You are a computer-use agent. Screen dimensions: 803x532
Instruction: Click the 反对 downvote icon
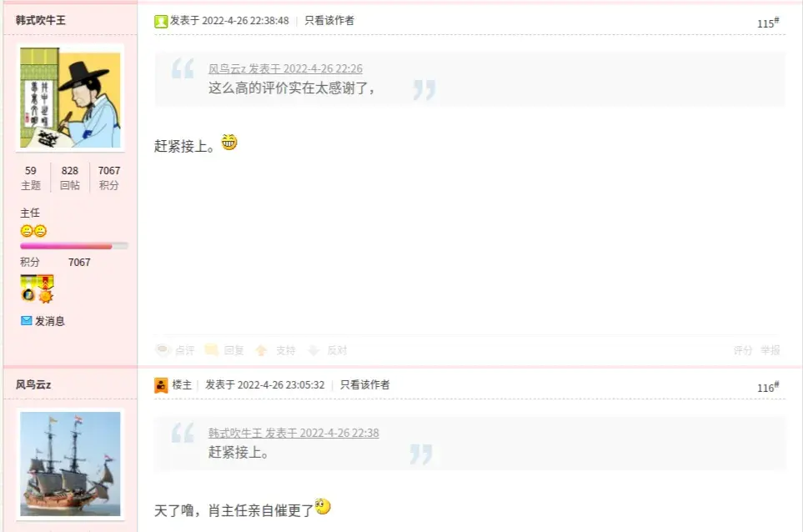pyautogui.click(x=314, y=350)
